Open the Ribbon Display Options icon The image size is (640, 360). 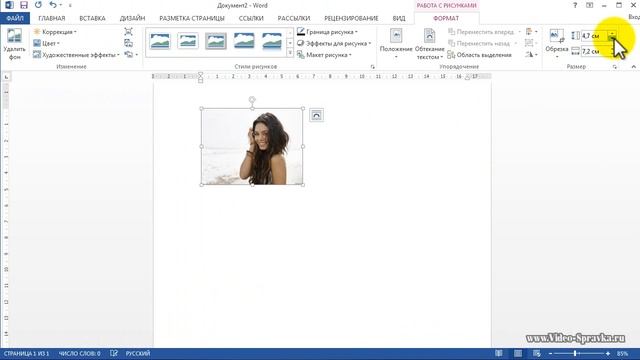coord(589,5)
